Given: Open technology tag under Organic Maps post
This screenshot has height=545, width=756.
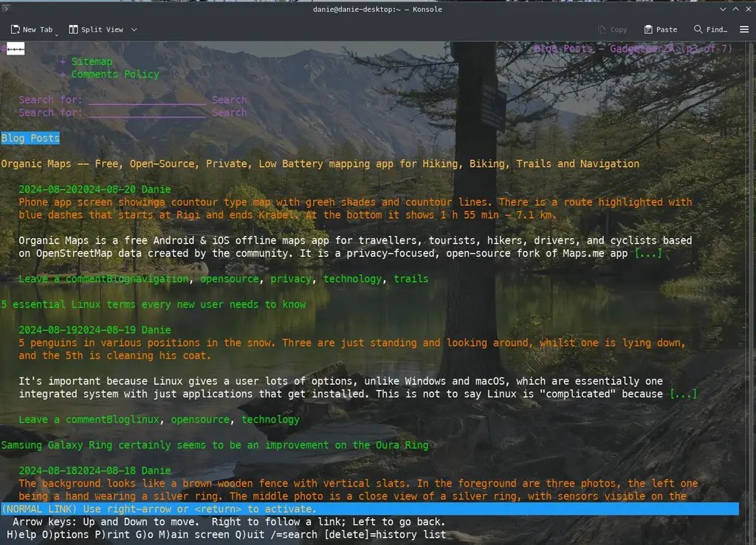Looking at the screenshot, I should point(352,278).
